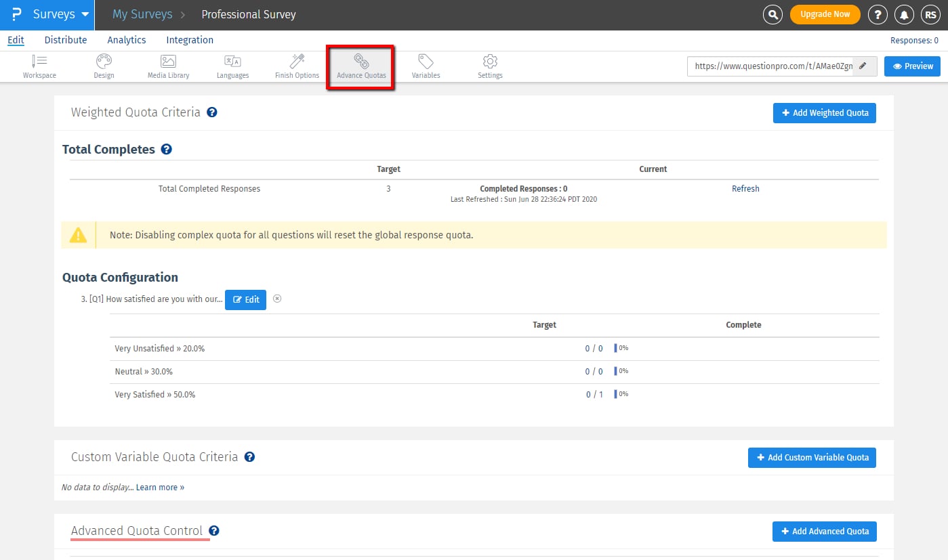Click the help icon next to Total Completes

point(166,150)
